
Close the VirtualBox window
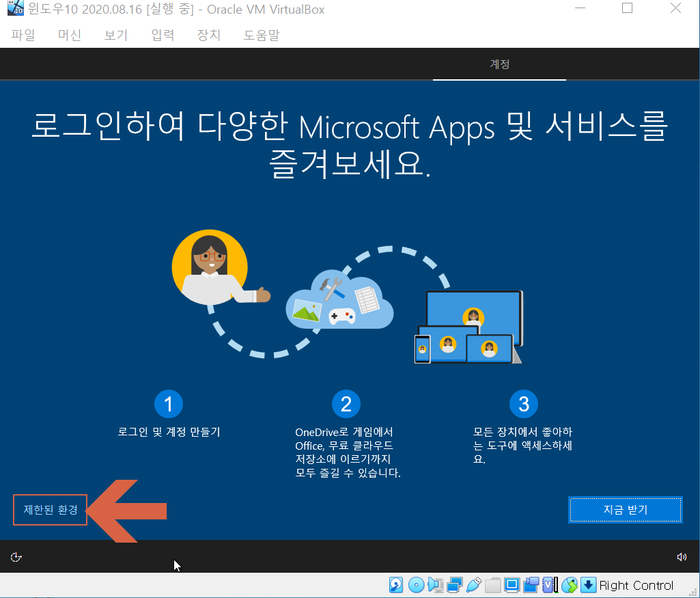pos(675,8)
